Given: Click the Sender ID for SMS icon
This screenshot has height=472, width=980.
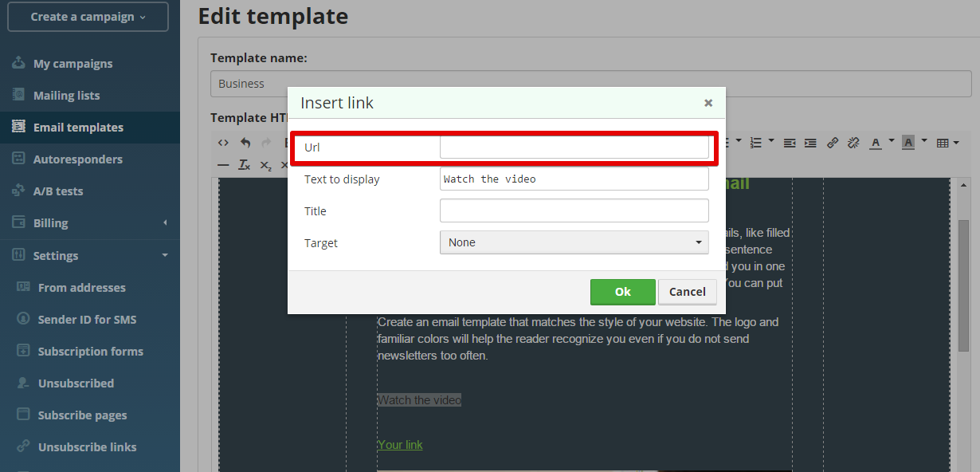Looking at the screenshot, I should 23,319.
